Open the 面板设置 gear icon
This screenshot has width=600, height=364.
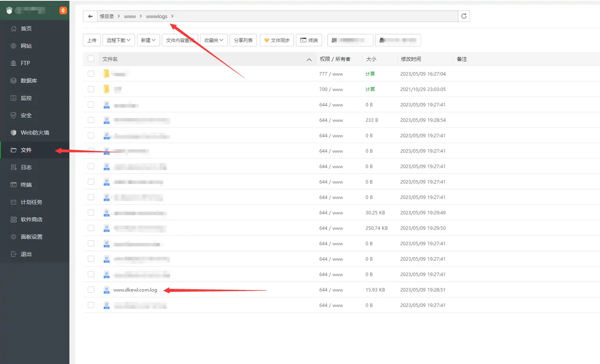(13, 237)
